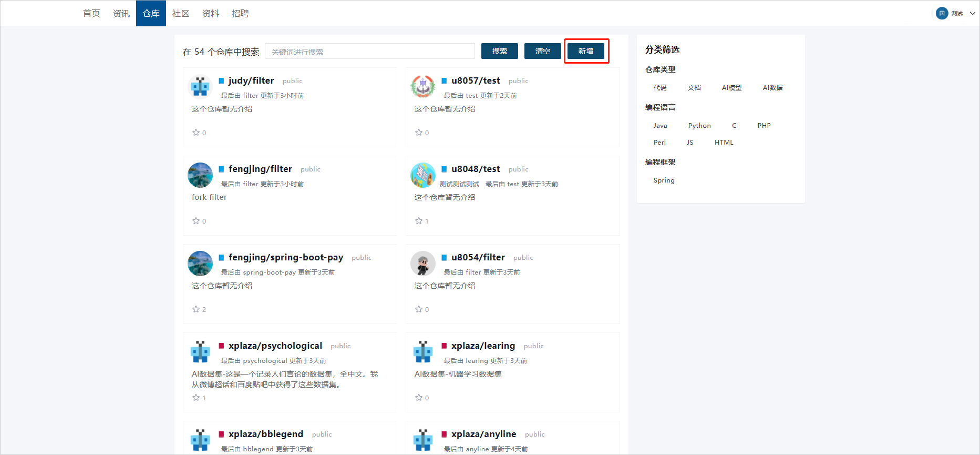Click the star icon on xplaza/psychological

[x=196, y=398]
